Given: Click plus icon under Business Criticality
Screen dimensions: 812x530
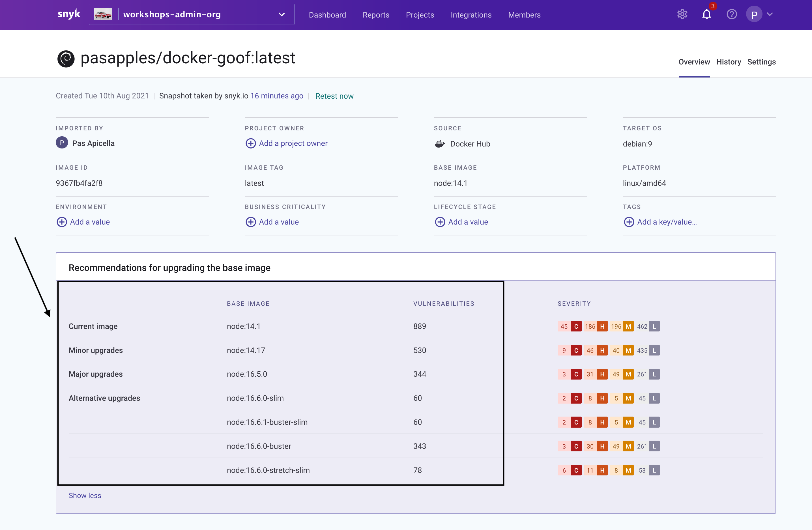Looking at the screenshot, I should point(250,222).
